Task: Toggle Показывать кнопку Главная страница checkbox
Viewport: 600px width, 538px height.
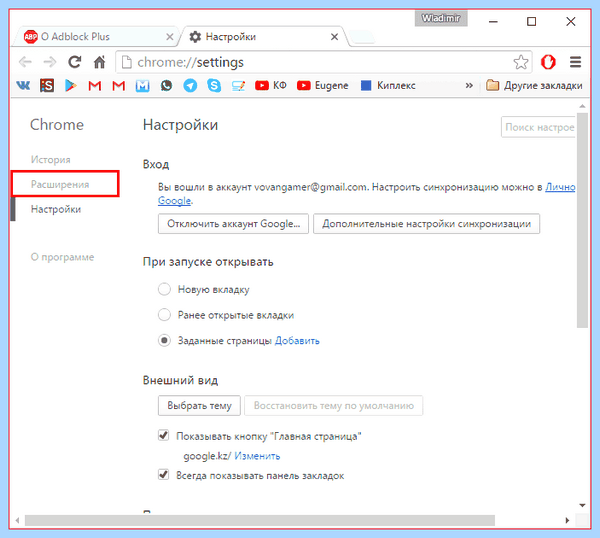Action: (x=163, y=435)
